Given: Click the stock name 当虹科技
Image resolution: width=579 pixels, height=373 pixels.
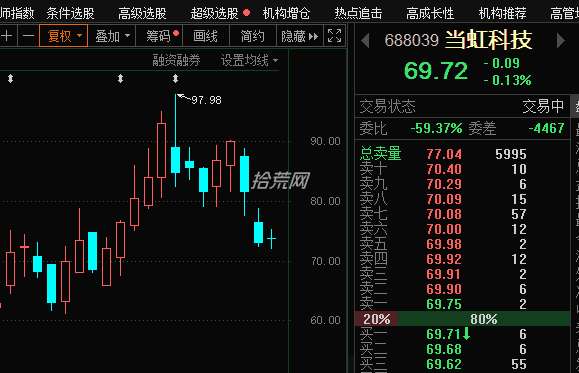Looking at the screenshot, I should 488,40.
